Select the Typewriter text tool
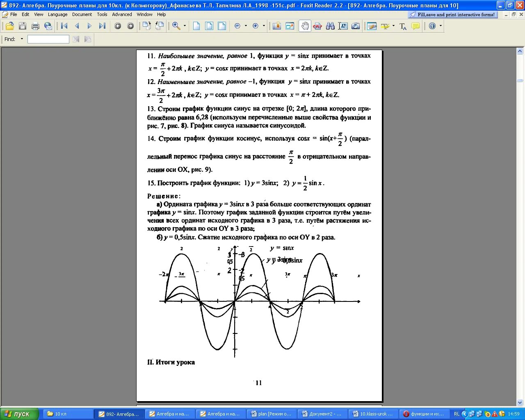The image size is (525, 420). point(403,26)
